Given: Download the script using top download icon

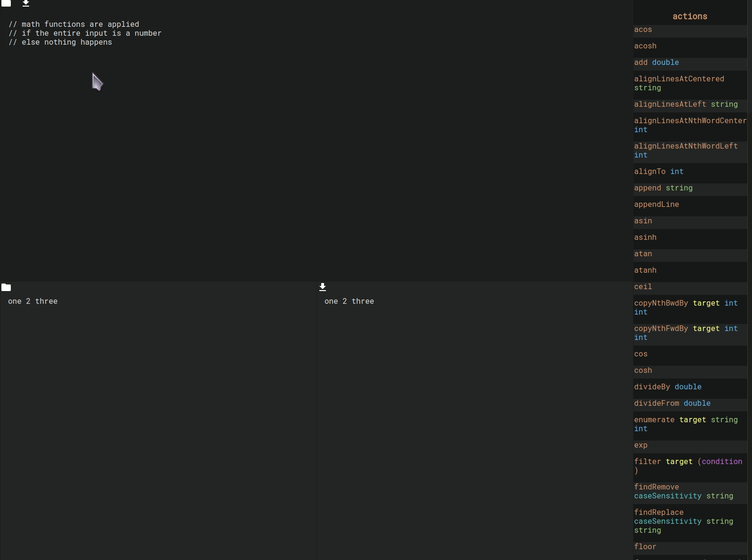Looking at the screenshot, I should 26,3.
